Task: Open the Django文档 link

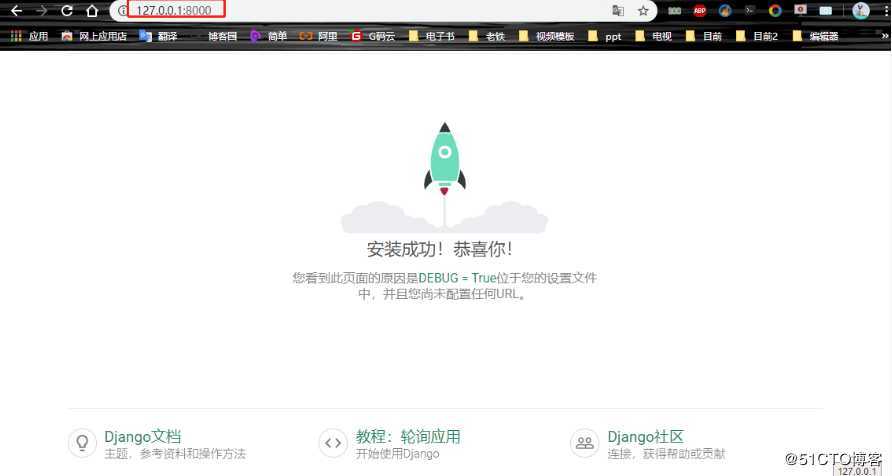Action: pyautogui.click(x=143, y=437)
